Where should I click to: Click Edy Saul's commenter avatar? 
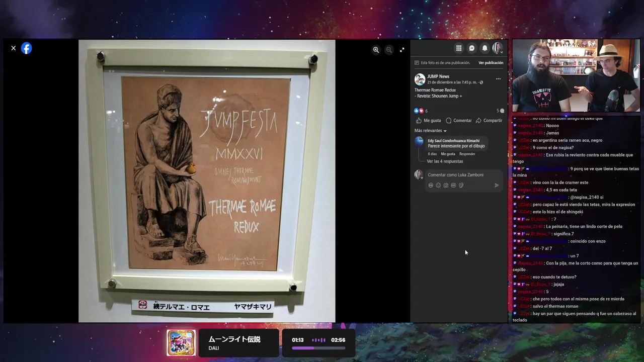[419, 141]
